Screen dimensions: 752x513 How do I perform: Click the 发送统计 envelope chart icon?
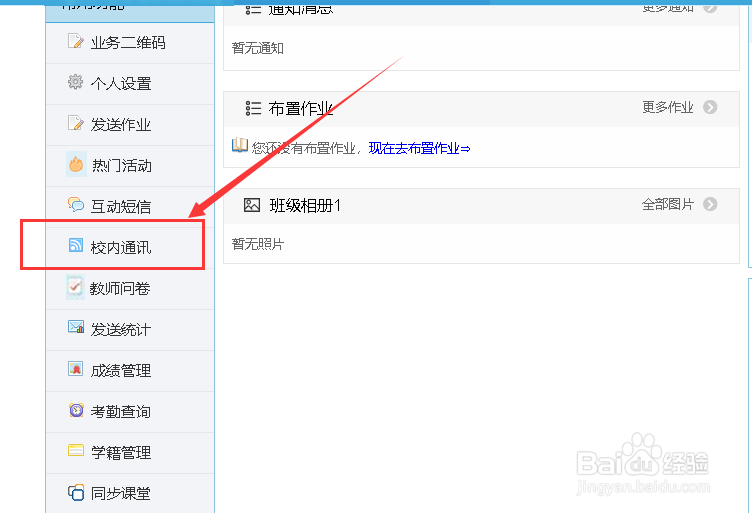pos(76,327)
